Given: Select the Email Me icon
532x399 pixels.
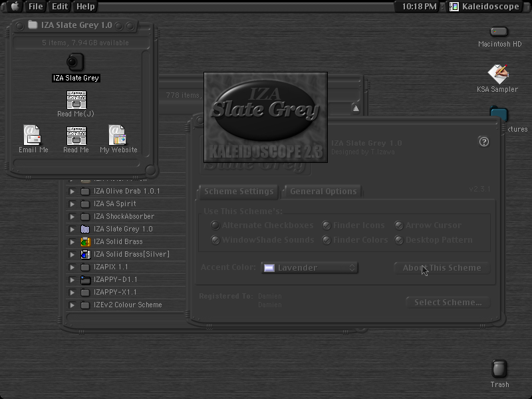Looking at the screenshot, I should tap(32, 135).
